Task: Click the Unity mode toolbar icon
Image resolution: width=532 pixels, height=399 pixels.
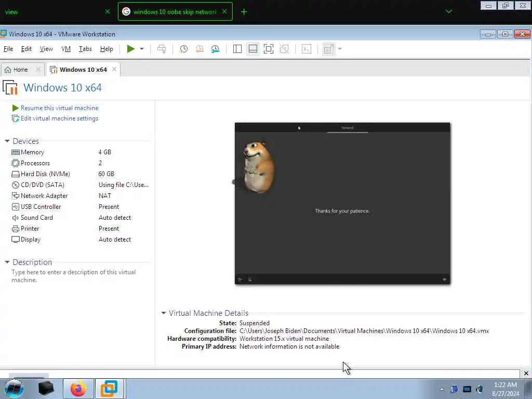Action: (x=284, y=49)
